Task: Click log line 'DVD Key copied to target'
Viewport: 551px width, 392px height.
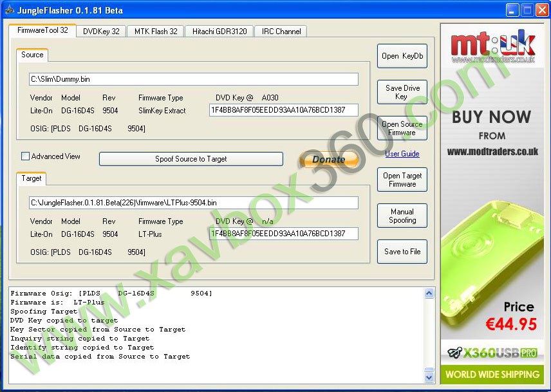Action: pyautogui.click(x=64, y=321)
